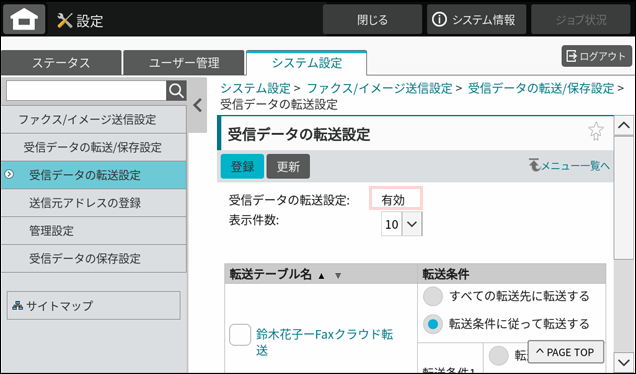Click the info icon in システム情報

439,19
